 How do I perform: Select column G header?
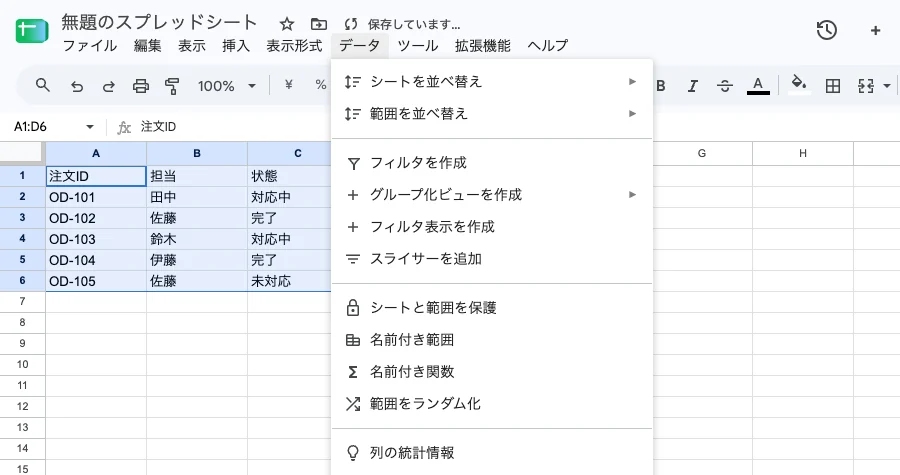tap(702, 153)
